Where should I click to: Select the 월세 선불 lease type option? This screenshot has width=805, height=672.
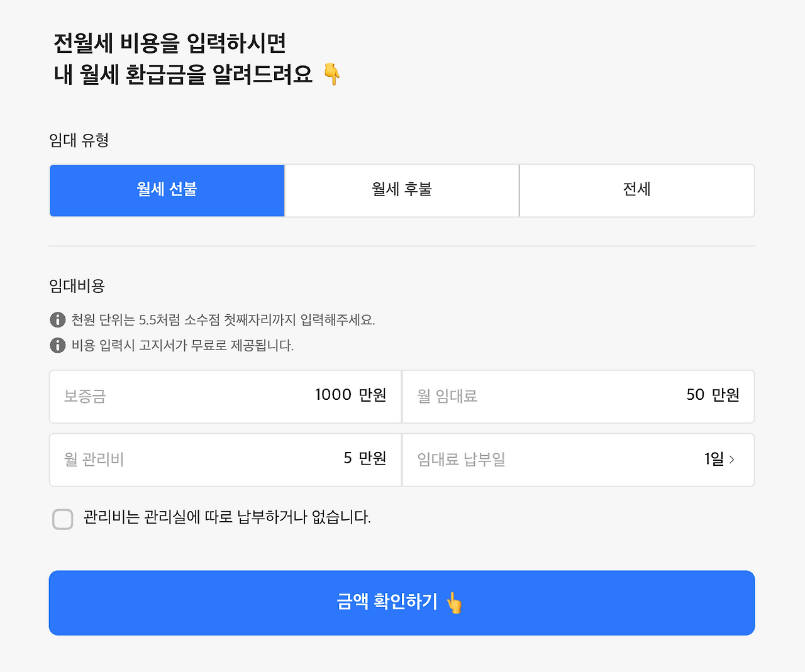click(167, 190)
